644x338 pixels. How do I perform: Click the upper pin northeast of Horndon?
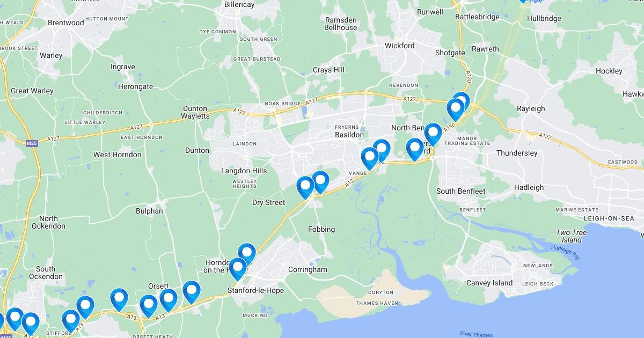[x=247, y=254]
